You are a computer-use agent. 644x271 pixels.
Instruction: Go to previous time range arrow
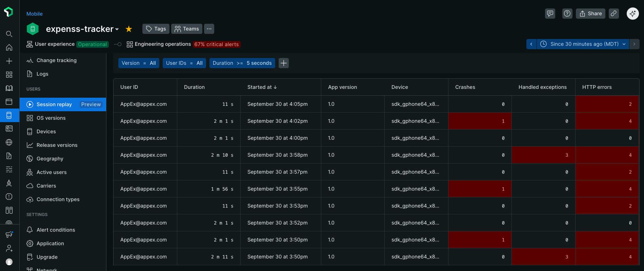coord(531,44)
